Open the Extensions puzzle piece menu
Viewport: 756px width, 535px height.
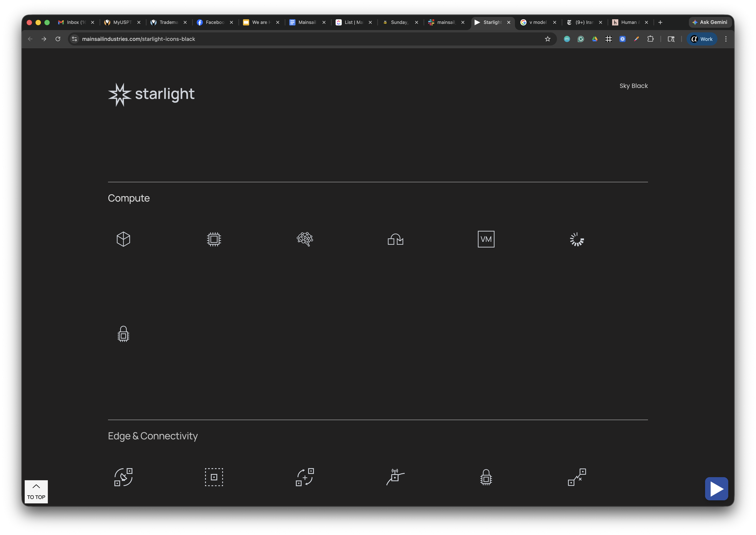click(x=650, y=39)
